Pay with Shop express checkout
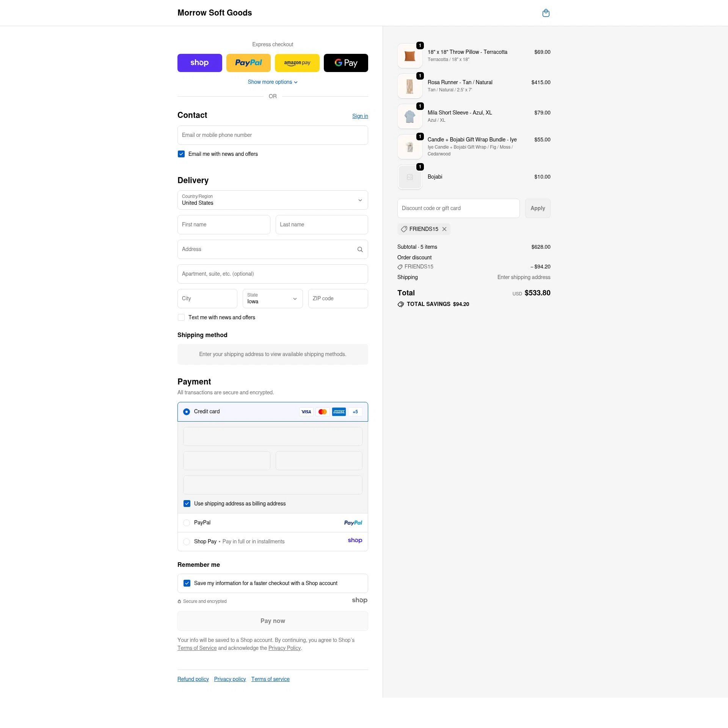728x728 pixels. point(200,63)
